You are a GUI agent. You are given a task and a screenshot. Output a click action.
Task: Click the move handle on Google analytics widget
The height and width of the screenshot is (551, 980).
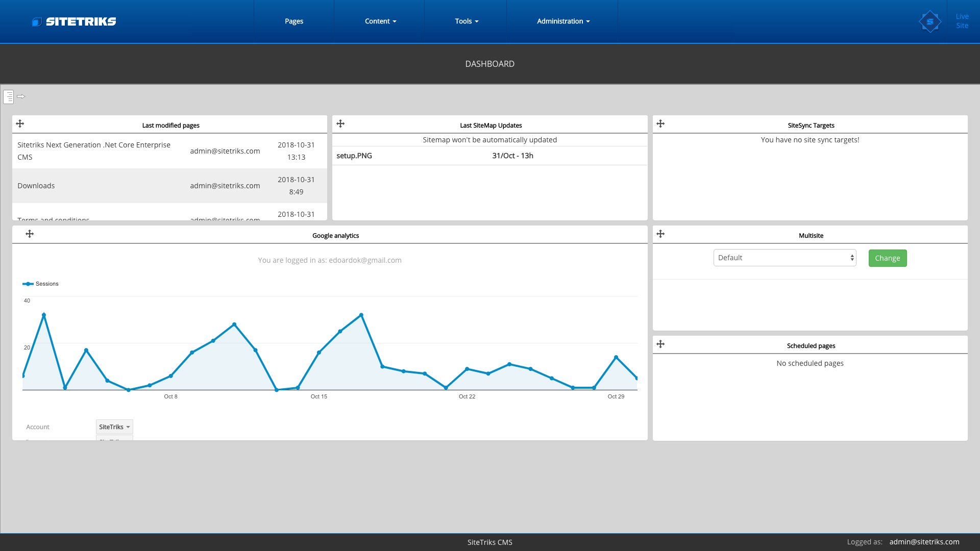(x=30, y=234)
